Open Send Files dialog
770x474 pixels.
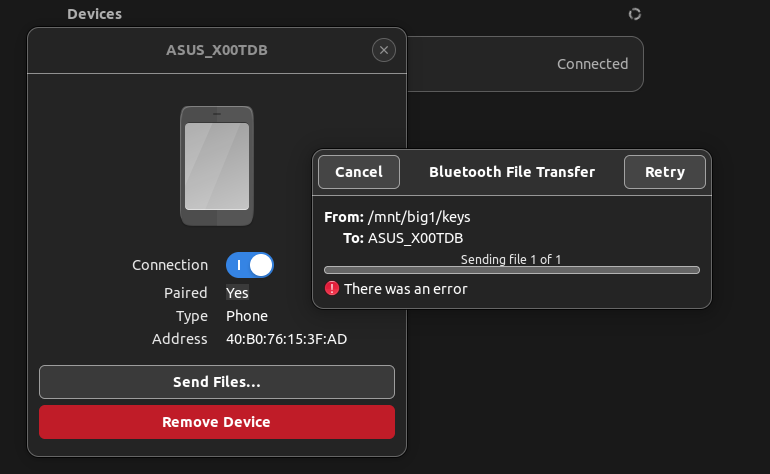217,382
